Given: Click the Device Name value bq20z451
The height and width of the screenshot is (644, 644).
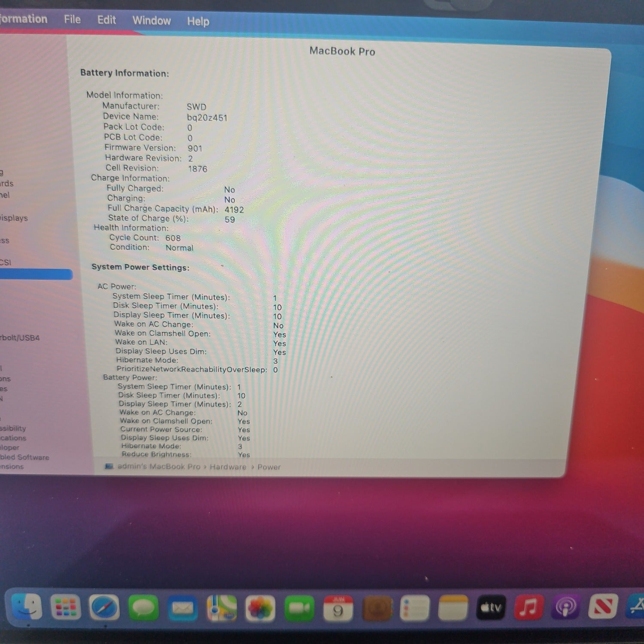Looking at the screenshot, I should coord(207,118).
